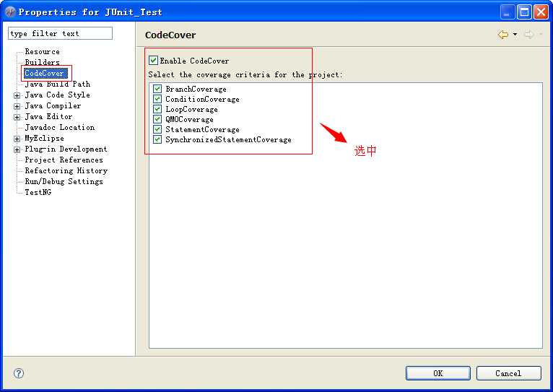Minimize the Properties dialog window

coord(507,12)
